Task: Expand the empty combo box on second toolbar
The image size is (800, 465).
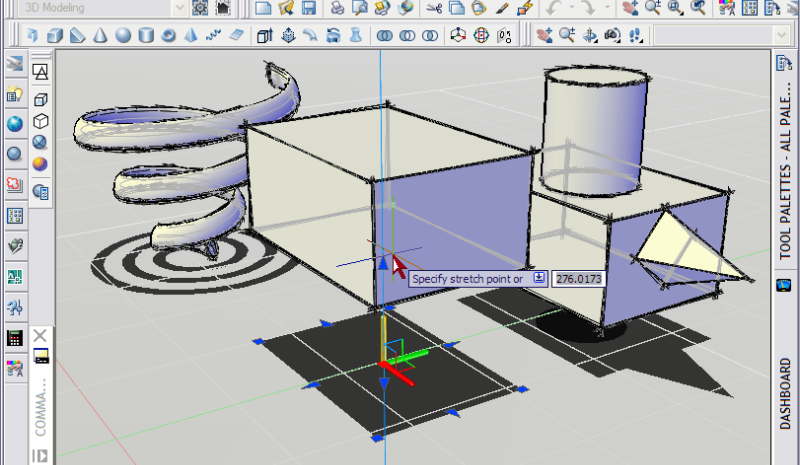Action: 782,36
